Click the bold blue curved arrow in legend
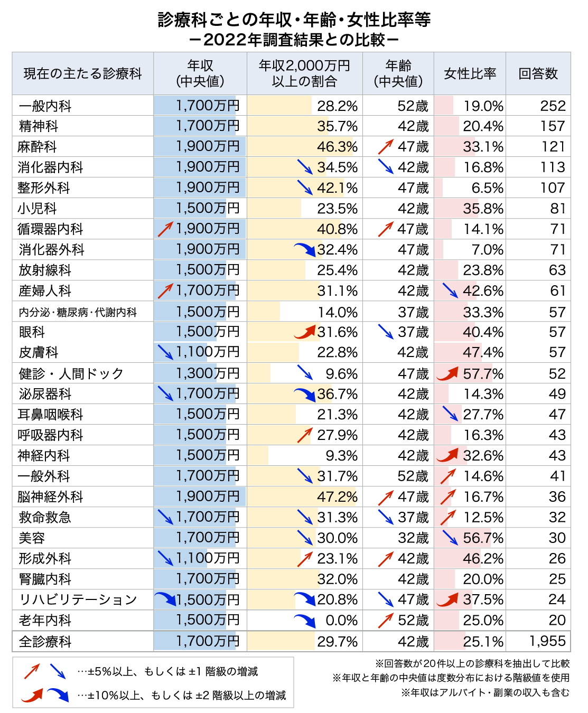The height and width of the screenshot is (713, 588). coord(58,695)
